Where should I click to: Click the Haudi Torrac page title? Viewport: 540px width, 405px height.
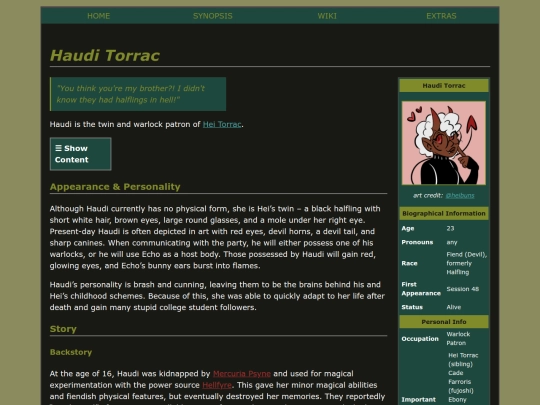click(x=105, y=55)
